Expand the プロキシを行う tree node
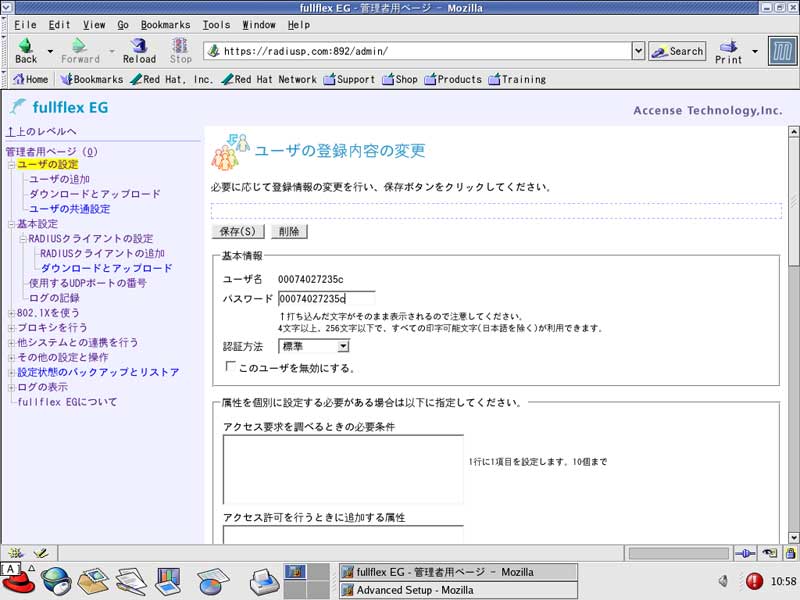 (12, 328)
